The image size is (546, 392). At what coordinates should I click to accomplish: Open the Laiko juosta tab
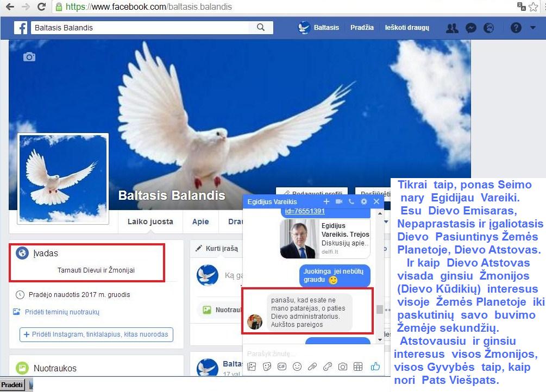point(150,222)
